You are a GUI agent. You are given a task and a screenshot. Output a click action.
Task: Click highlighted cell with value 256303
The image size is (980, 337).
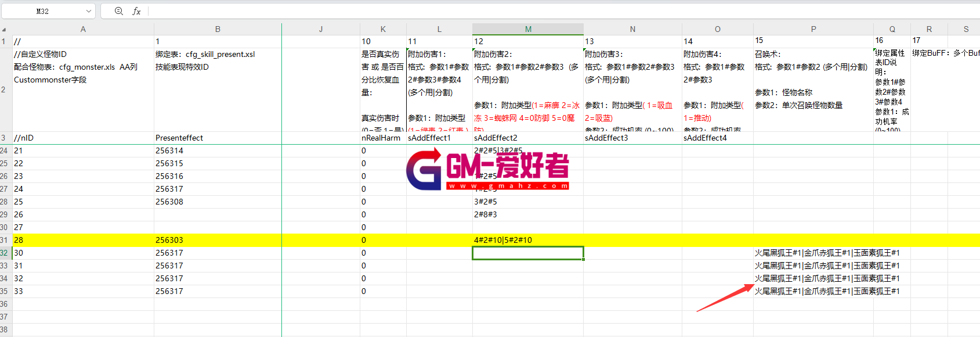(x=218, y=240)
